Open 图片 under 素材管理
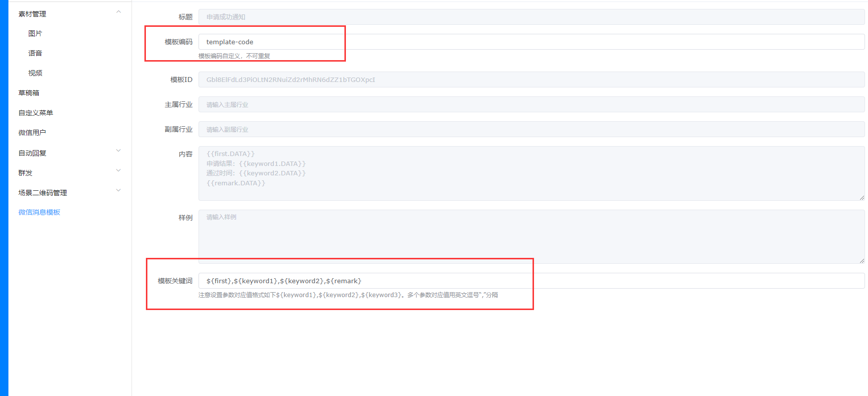 tap(35, 33)
